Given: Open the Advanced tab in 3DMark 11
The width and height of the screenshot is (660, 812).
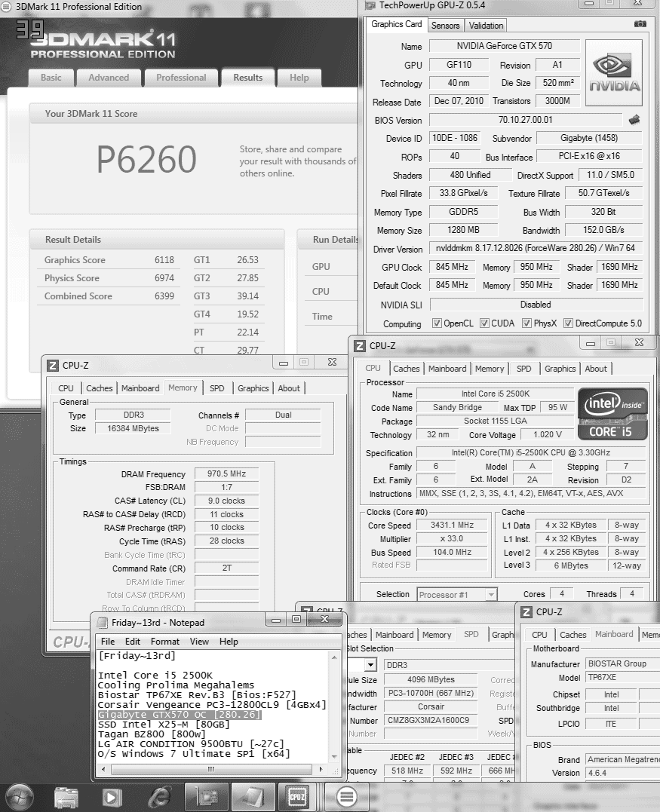Looking at the screenshot, I should point(109,78).
